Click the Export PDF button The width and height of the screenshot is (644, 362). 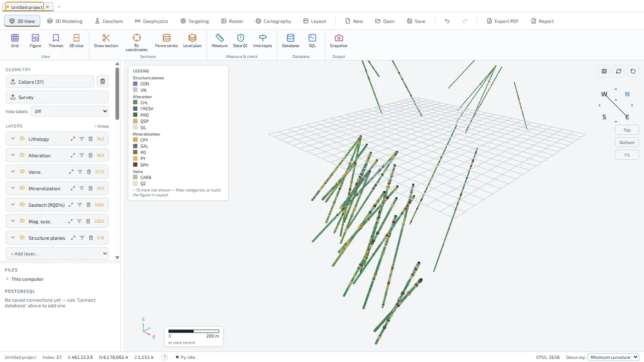503,21
